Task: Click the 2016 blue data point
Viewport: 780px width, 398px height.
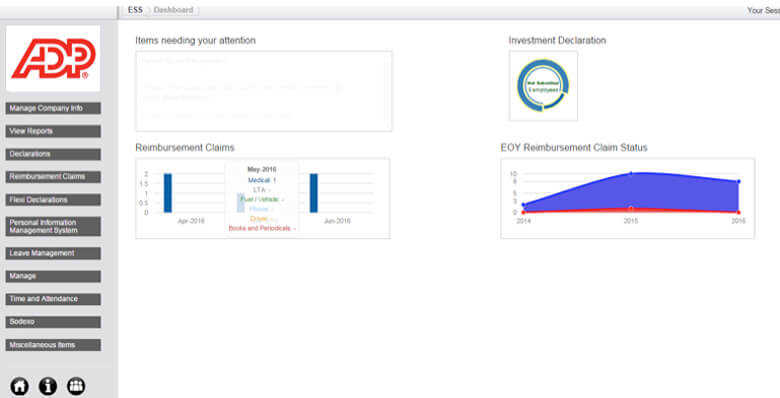Action: click(739, 182)
